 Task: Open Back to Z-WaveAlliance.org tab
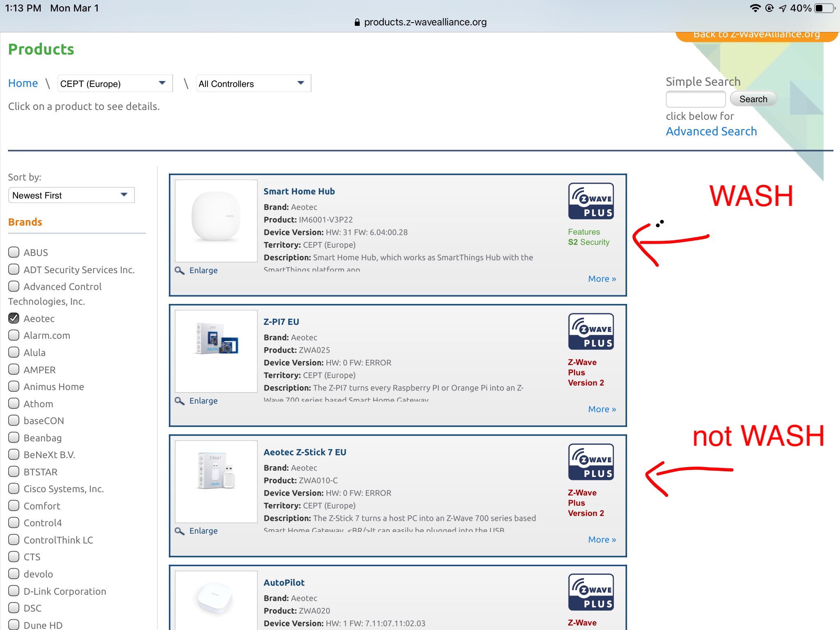(756, 35)
